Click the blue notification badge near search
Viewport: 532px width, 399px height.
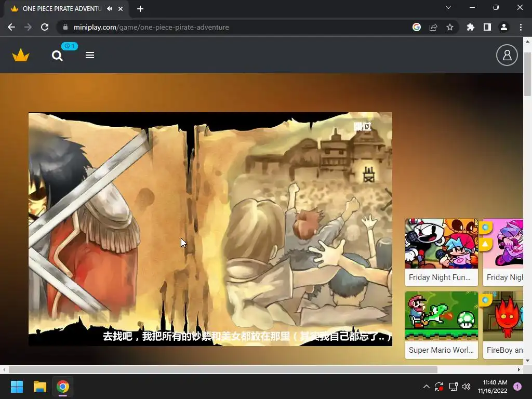tap(70, 46)
